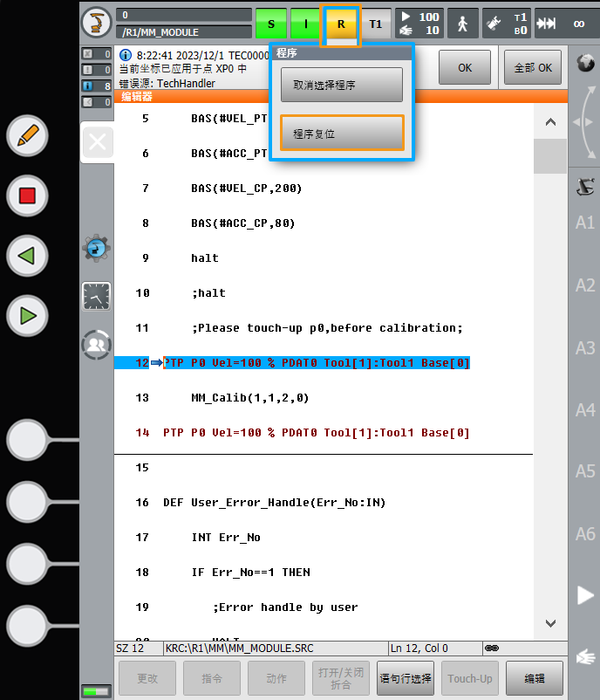Select line 12 PTP P0 motion instruction
The image size is (600, 700).
(317, 363)
